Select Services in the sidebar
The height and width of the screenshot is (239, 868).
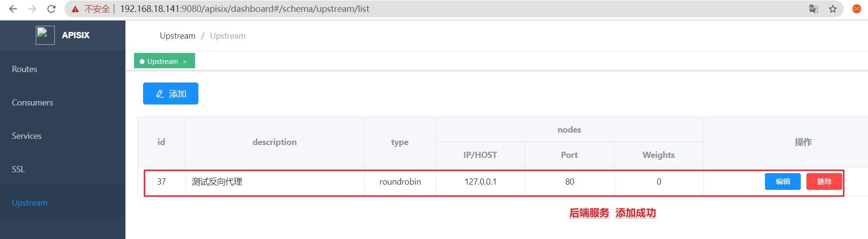(27, 136)
